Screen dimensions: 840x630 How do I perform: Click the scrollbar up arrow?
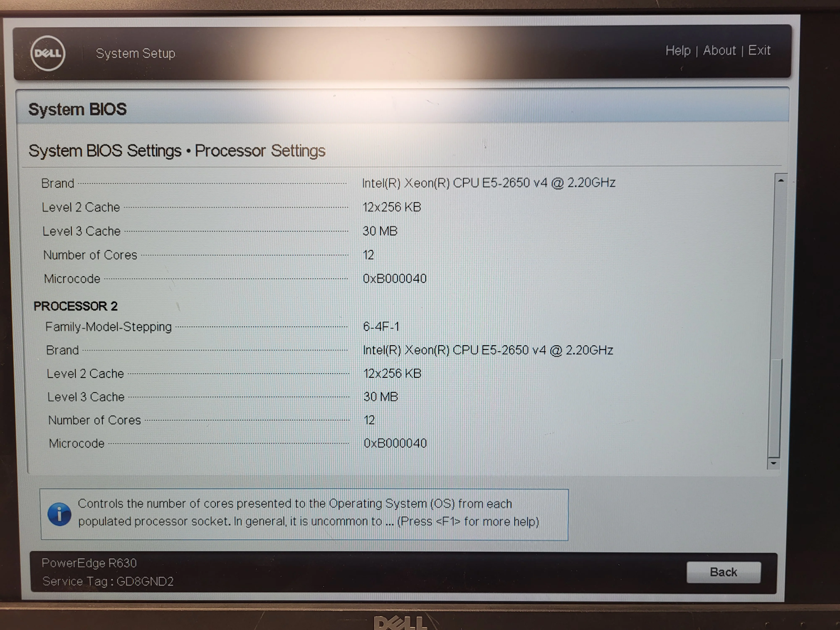coord(781,180)
